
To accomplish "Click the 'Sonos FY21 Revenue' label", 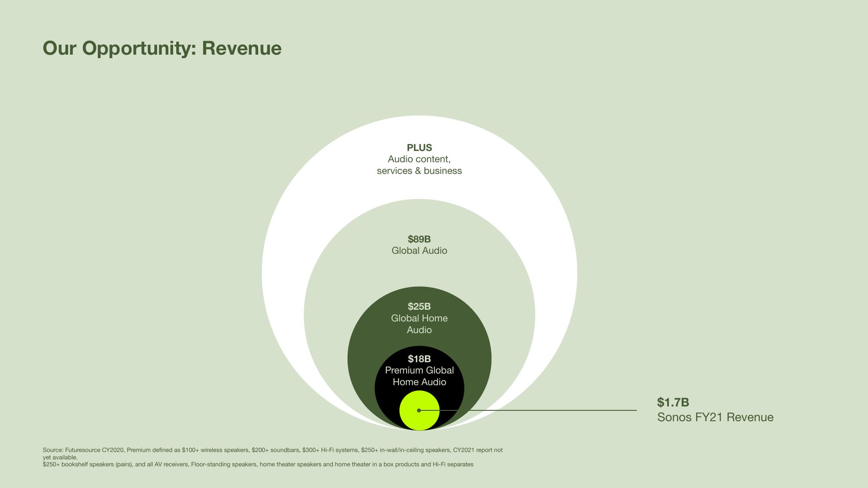I will (715, 417).
